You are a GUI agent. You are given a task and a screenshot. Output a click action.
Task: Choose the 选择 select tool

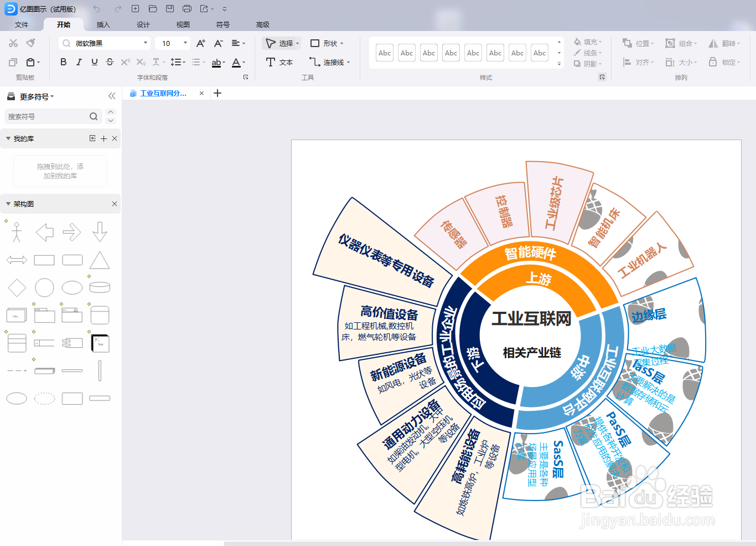click(282, 43)
